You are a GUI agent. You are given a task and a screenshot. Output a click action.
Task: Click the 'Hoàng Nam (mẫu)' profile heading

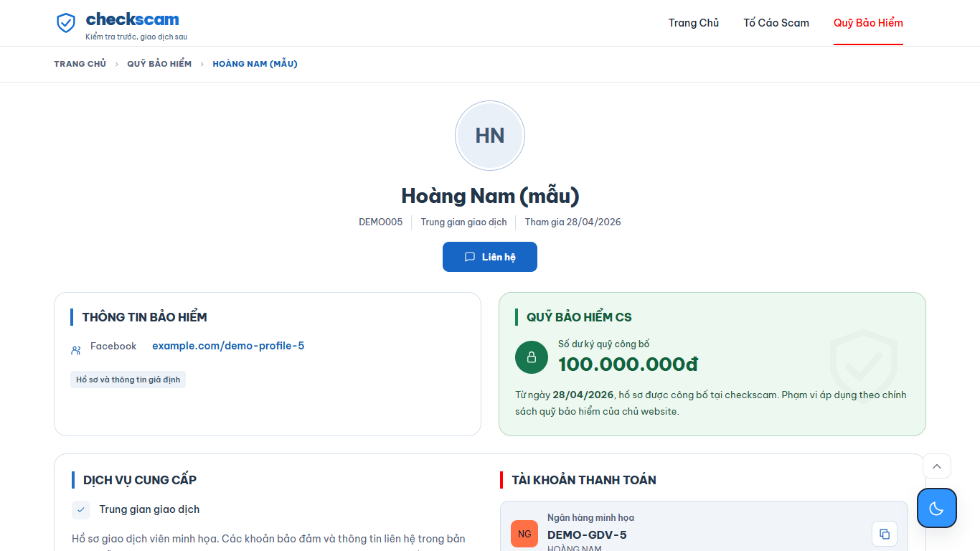490,196
